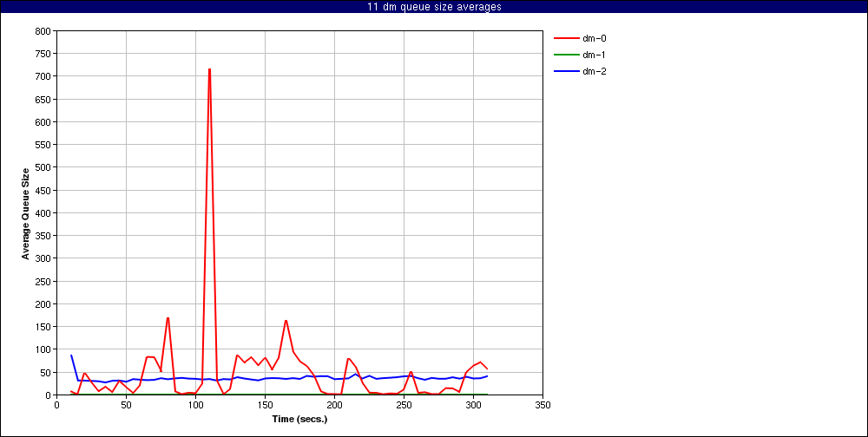Select the dm-0 legend label
Viewport: 868px width, 437px height.
pos(595,39)
